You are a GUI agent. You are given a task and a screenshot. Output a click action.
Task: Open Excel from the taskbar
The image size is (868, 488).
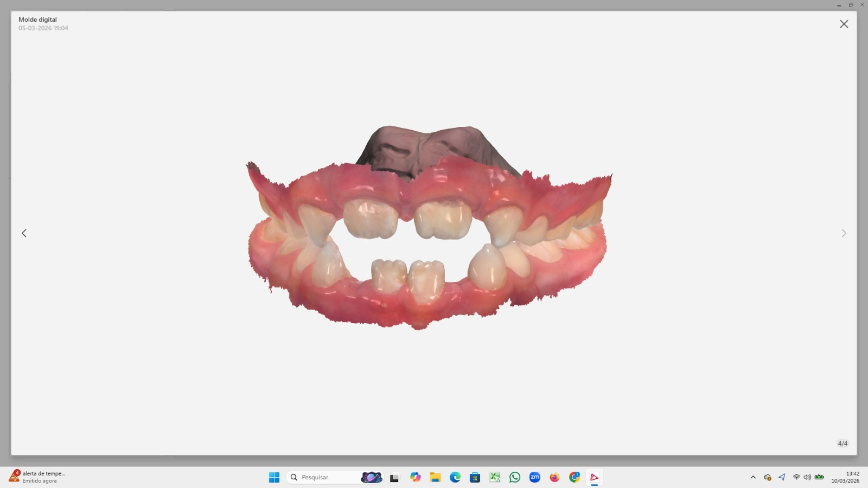tap(495, 477)
